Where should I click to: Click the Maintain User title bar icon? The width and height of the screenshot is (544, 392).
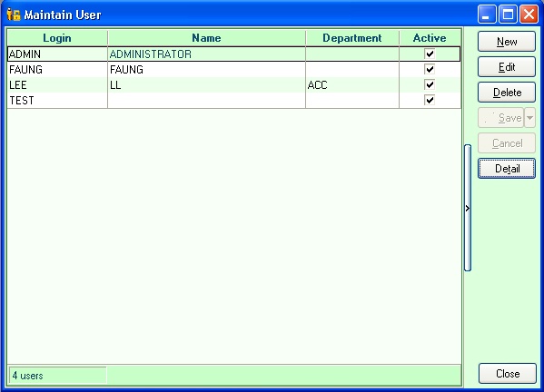[x=14, y=15]
